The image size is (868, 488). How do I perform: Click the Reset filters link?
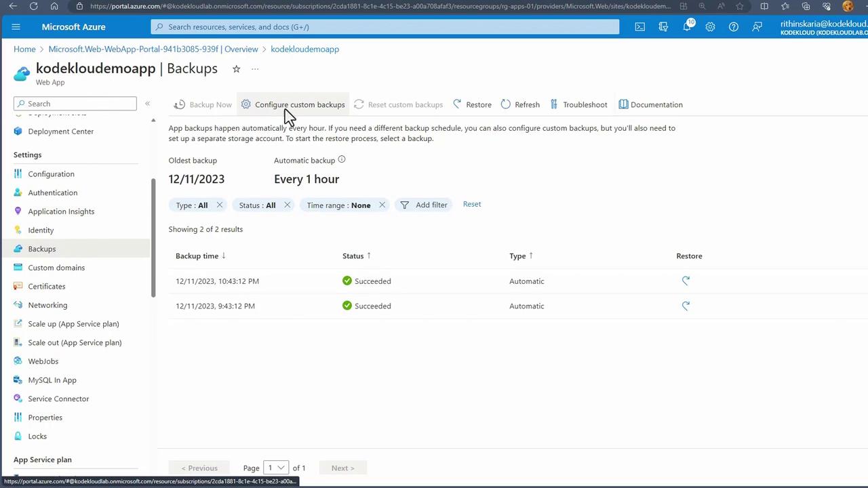click(x=472, y=204)
